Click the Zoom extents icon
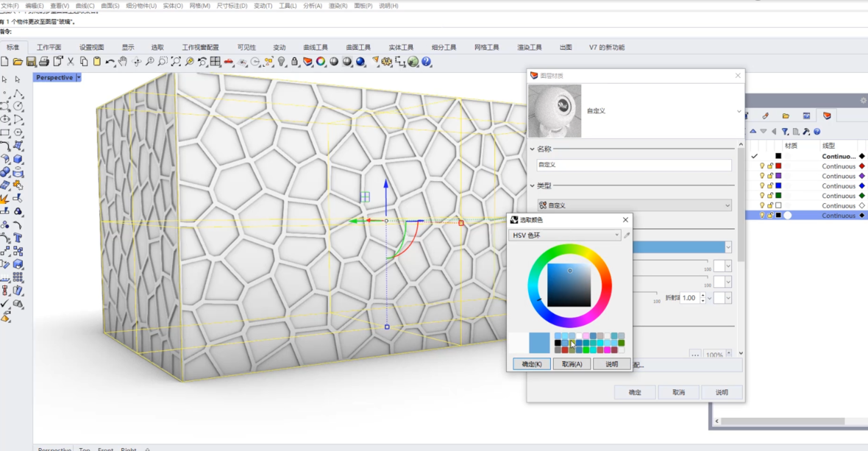Image resolution: width=868 pixels, height=451 pixels. point(176,62)
